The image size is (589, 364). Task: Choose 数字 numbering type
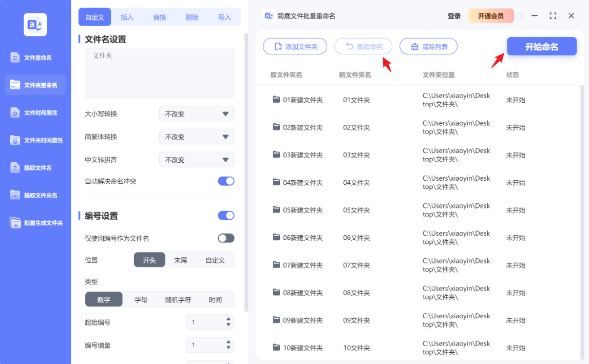(104, 299)
